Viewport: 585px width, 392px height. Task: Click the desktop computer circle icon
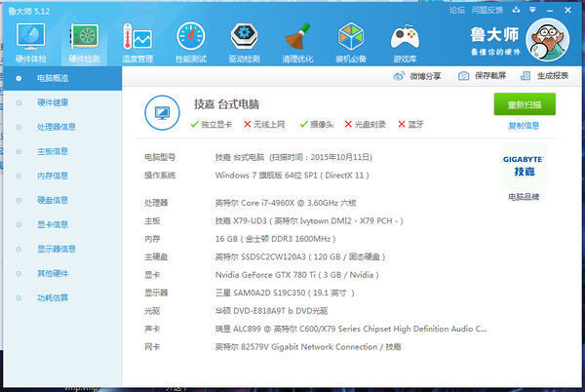pos(162,113)
